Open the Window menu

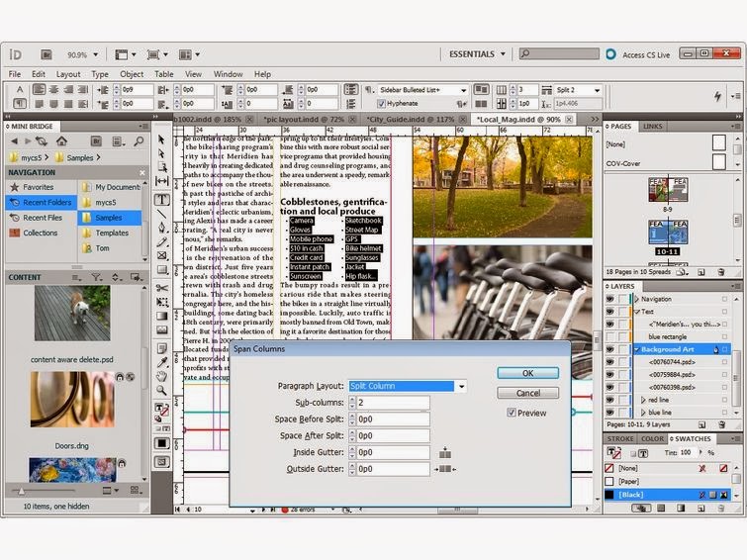click(x=228, y=74)
